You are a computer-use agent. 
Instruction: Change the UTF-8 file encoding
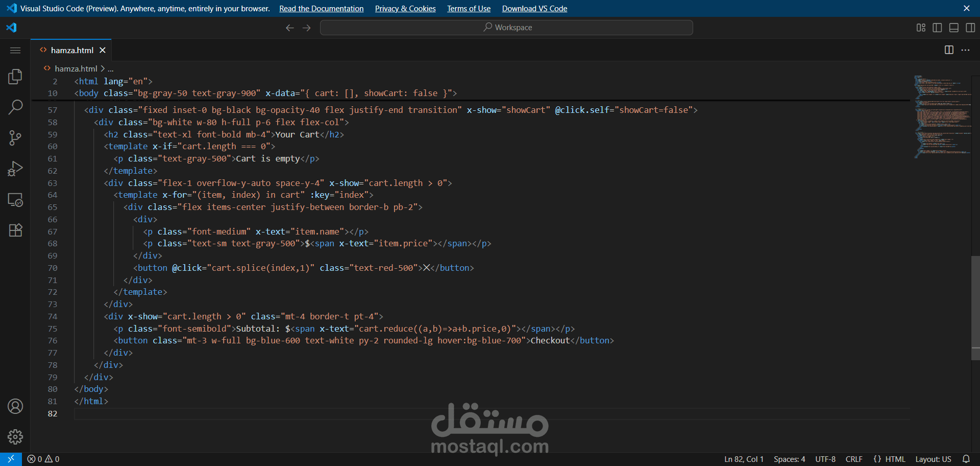click(x=825, y=459)
